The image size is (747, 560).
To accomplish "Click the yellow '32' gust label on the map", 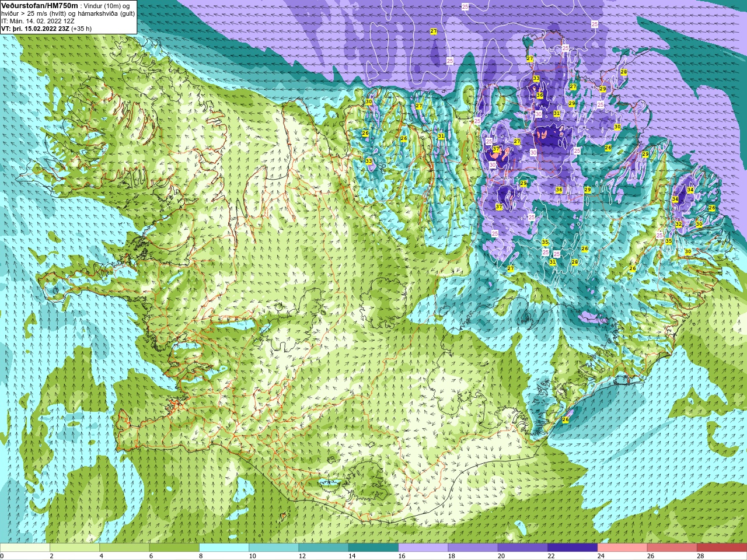I will [679, 224].
